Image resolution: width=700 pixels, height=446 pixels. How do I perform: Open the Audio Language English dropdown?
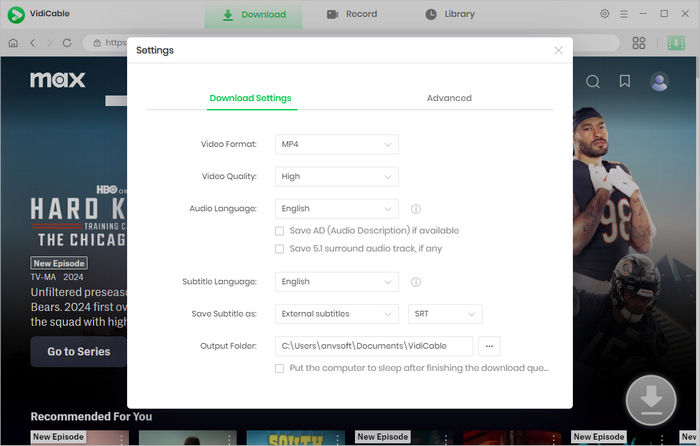tap(337, 208)
